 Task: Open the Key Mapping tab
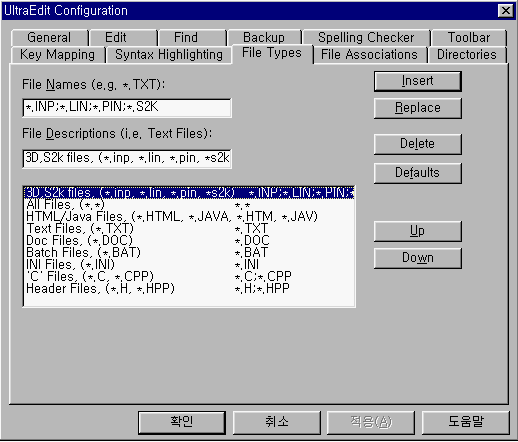(58, 55)
